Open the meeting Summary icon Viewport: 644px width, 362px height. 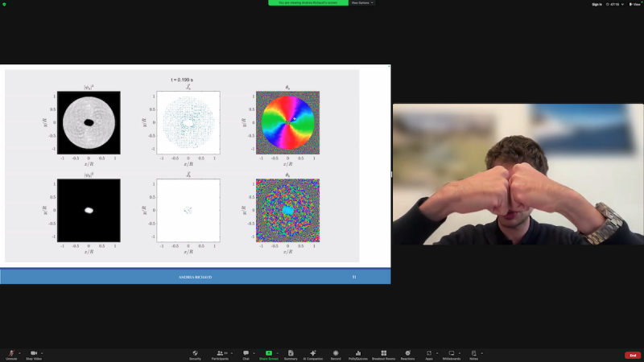pos(291,353)
